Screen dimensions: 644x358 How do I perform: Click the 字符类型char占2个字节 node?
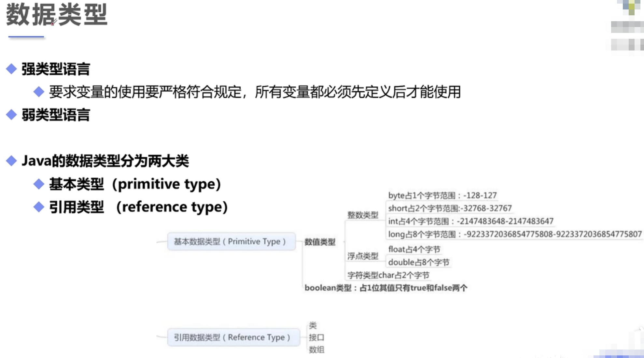click(388, 275)
